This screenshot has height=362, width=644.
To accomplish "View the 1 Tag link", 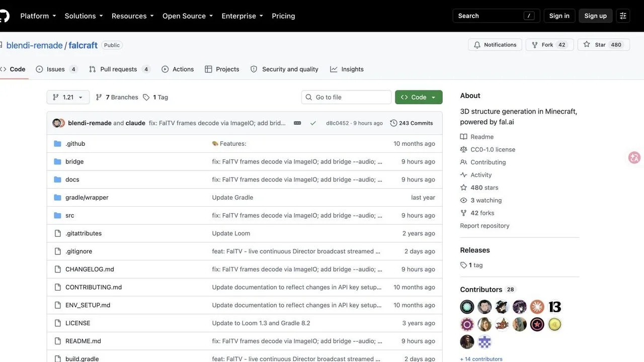I will pos(155,98).
